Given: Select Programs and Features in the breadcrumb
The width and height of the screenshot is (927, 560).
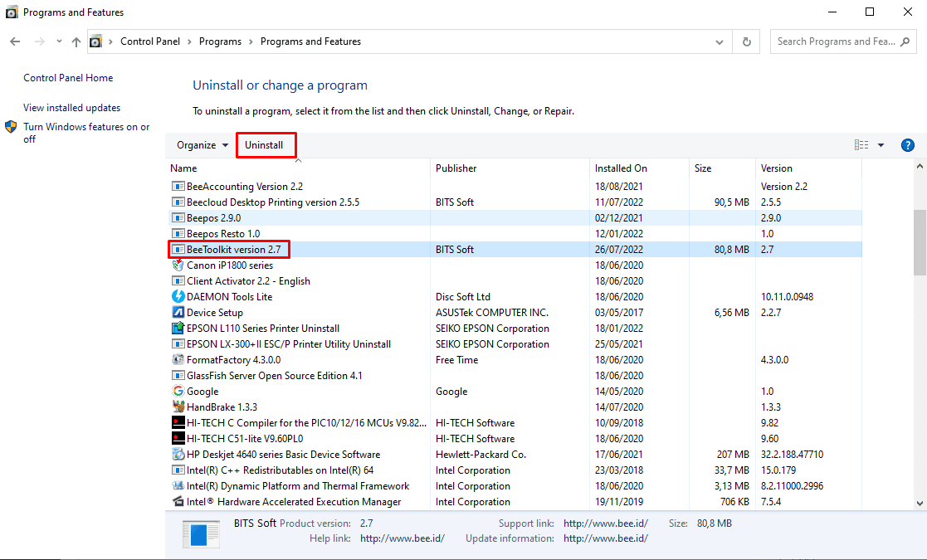Looking at the screenshot, I should pyautogui.click(x=310, y=41).
